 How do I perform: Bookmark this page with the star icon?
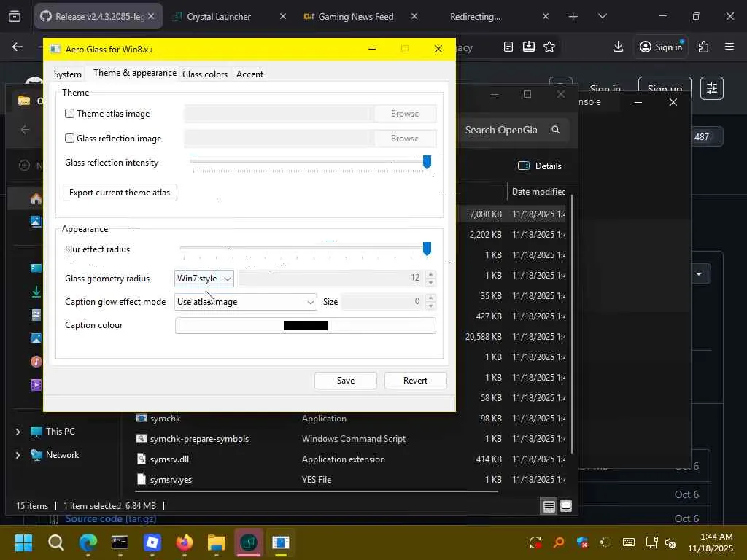click(549, 47)
